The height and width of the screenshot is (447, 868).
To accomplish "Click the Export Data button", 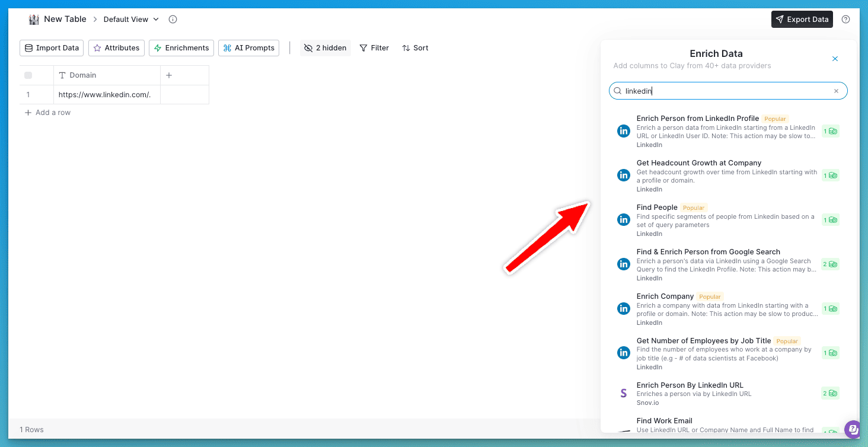I will click(x=802, y=19).
